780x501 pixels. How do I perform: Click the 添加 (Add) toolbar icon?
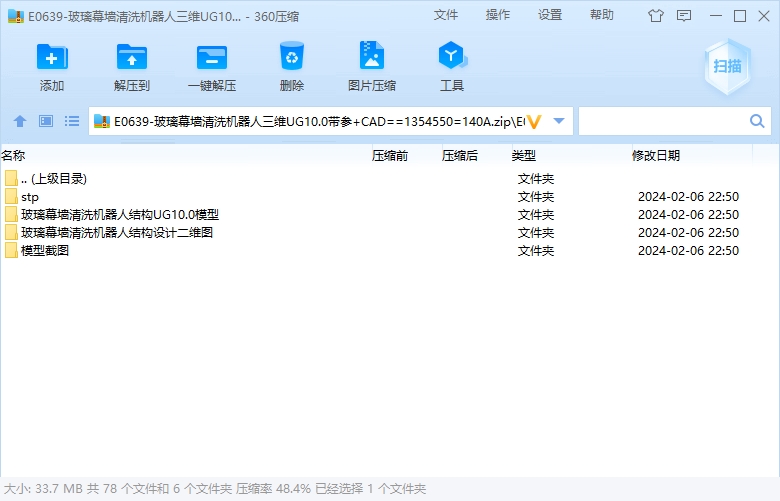tap(52, 57)
